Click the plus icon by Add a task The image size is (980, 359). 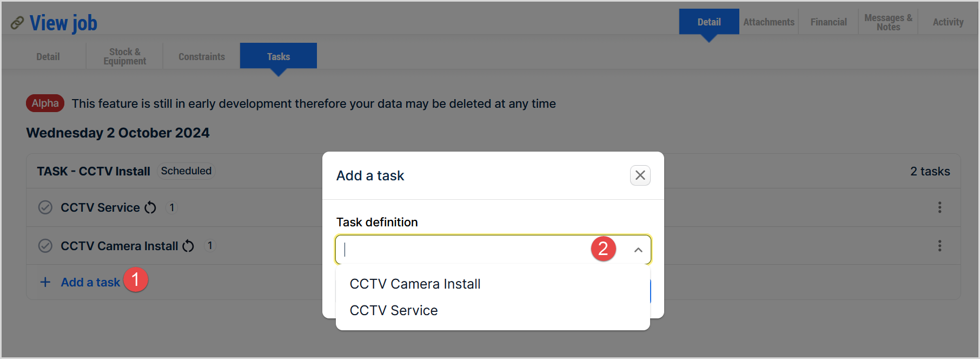point(45,282)
